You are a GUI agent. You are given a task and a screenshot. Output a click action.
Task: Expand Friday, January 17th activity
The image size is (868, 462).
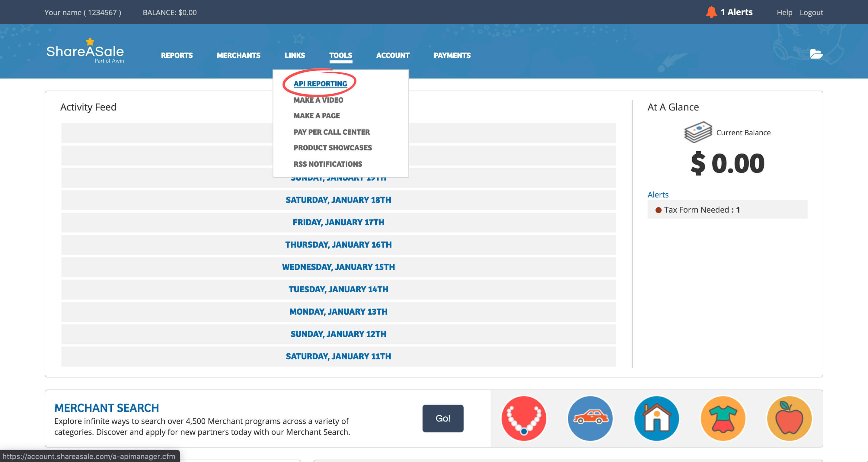tap(338, 222)
